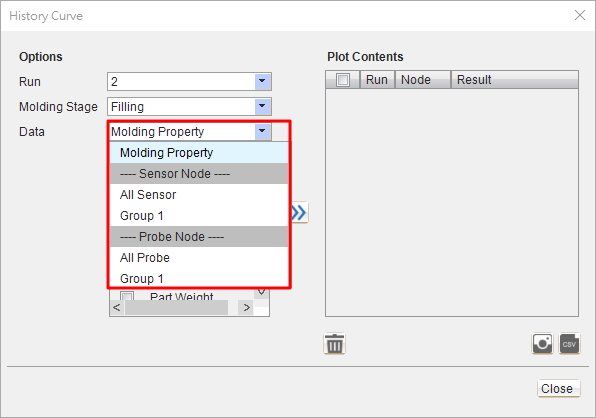Delete plot contents with trash icon
Screen dimensions: 596x418
[x=334, y=344]
